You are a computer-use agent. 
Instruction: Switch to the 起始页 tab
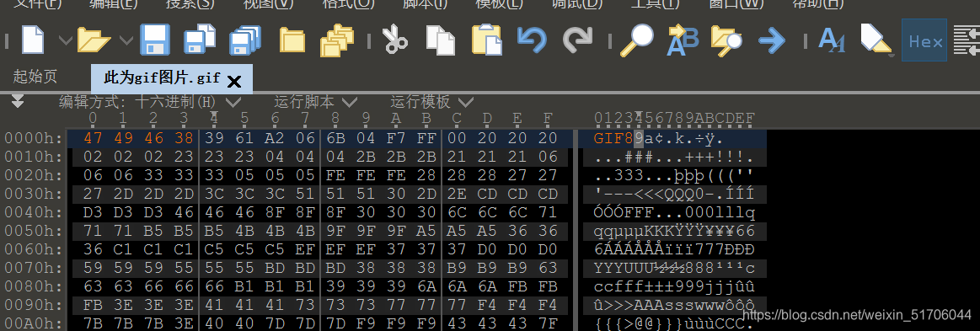tap(35, 77)
